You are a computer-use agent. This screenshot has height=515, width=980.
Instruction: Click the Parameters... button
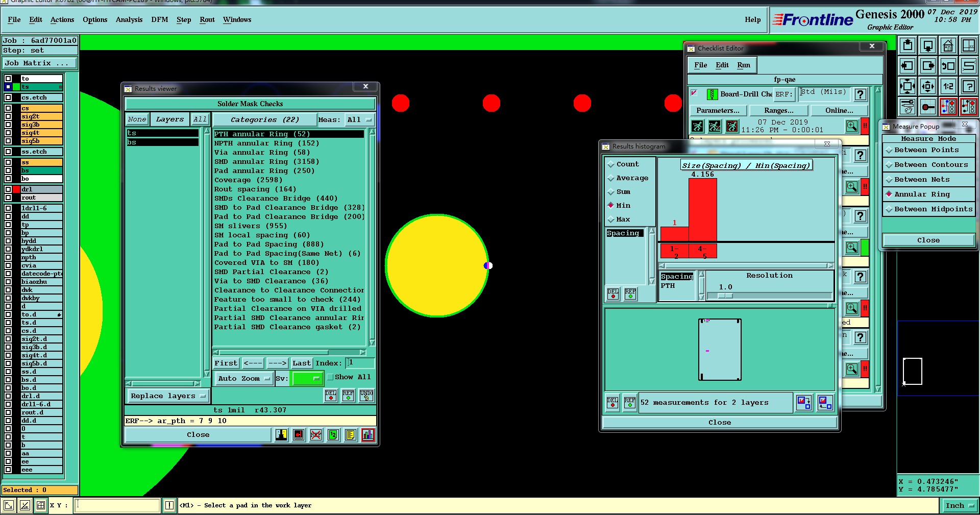click(718, 111)
